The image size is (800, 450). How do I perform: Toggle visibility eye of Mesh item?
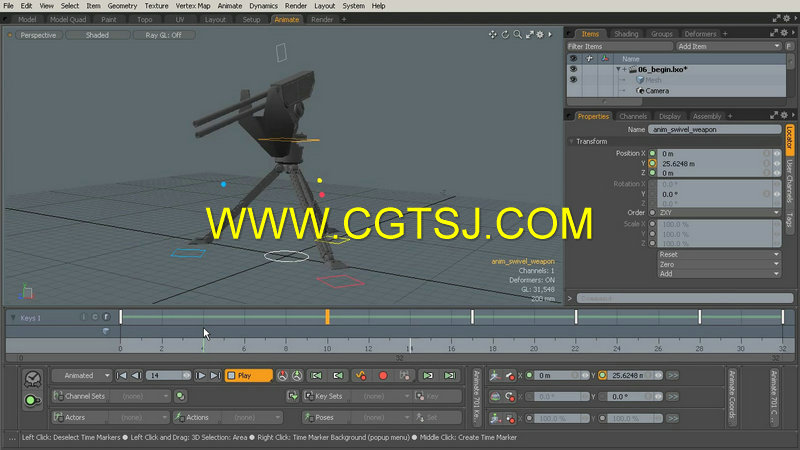pyautogui.click(x=573, y=80)
